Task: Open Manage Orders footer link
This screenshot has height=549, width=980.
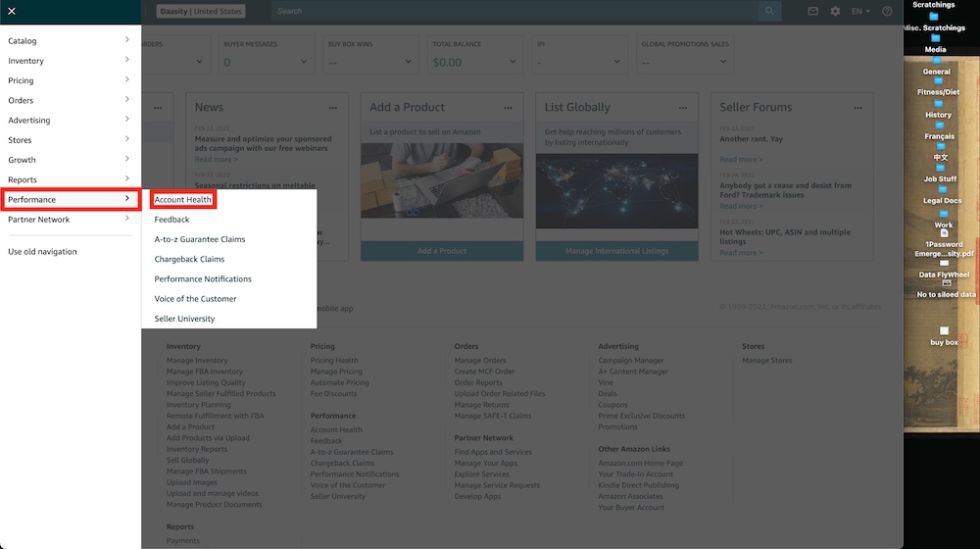Action: pyautogui.click(x=480, y=360)
